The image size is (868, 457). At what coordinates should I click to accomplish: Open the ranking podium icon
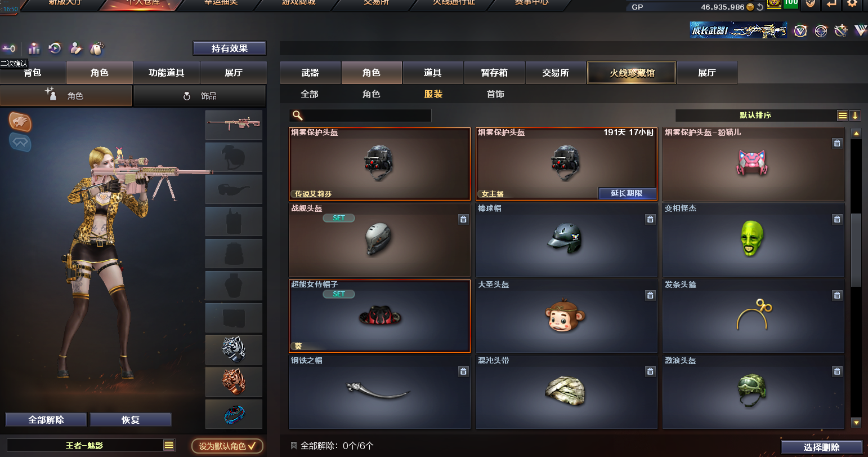pyautogui.click(x=34, y=48)
